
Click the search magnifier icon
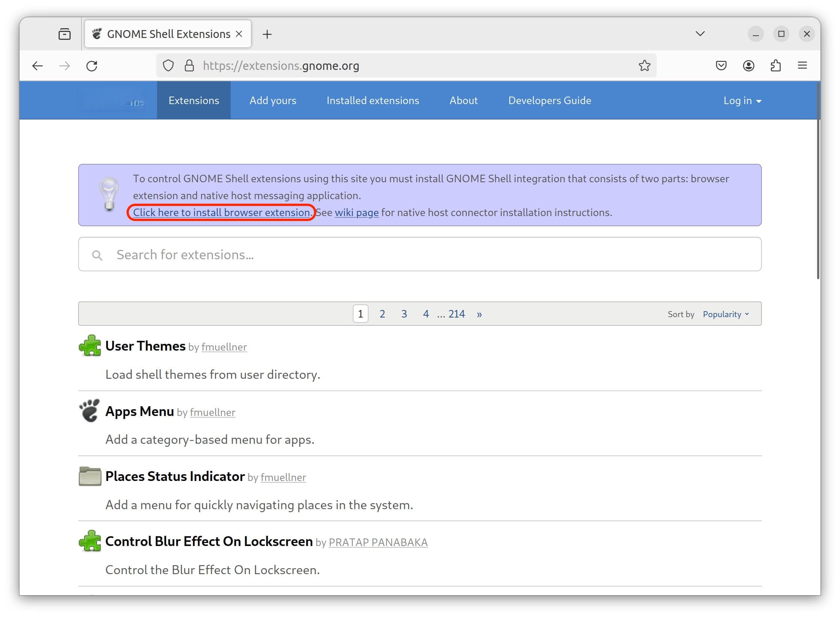[97, 256]
